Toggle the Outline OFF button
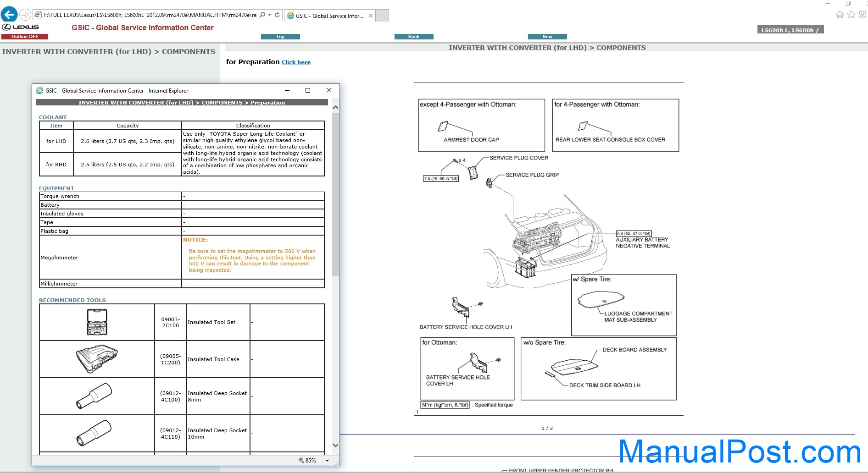Viewport: 868px width, 473px height. coord(25,37)
